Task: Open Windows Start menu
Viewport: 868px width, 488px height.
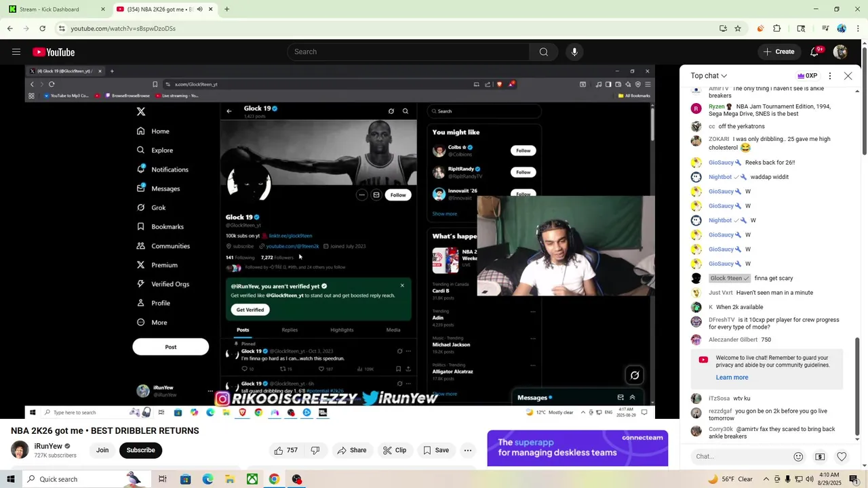Action: pyautogui.click(x=10, y=479)
